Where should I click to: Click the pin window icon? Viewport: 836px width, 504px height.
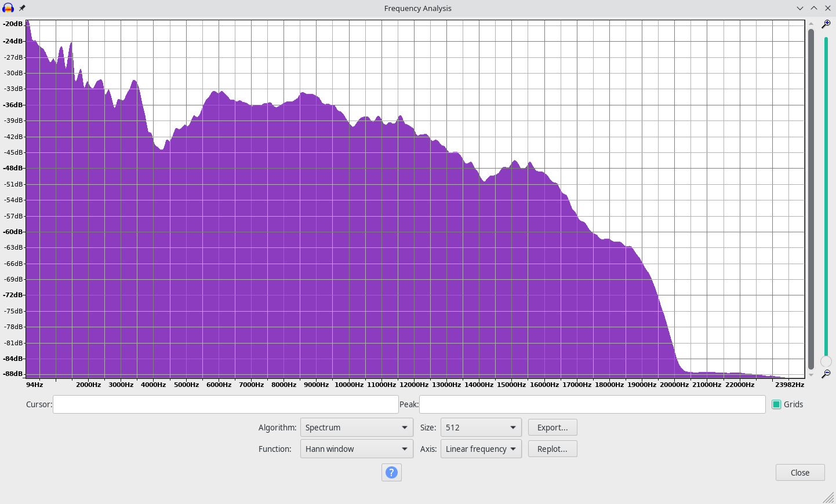(22, 8)
